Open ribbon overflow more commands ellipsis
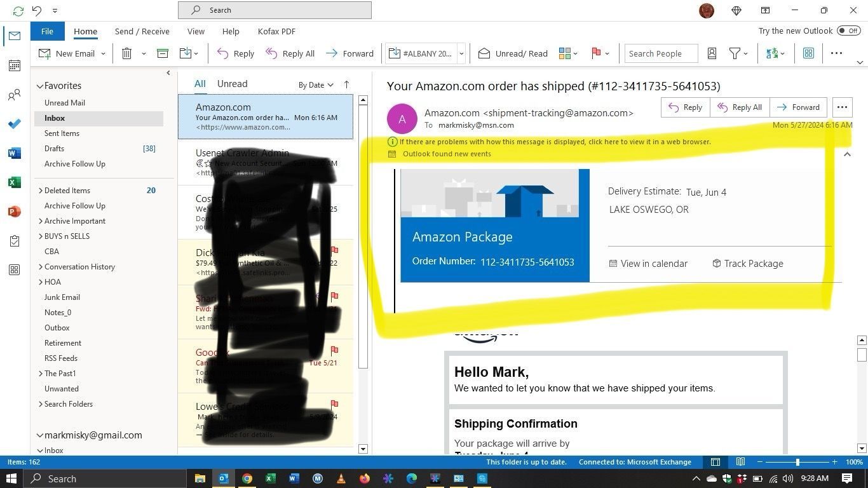The image size is (868, 488). pos(836,53)
